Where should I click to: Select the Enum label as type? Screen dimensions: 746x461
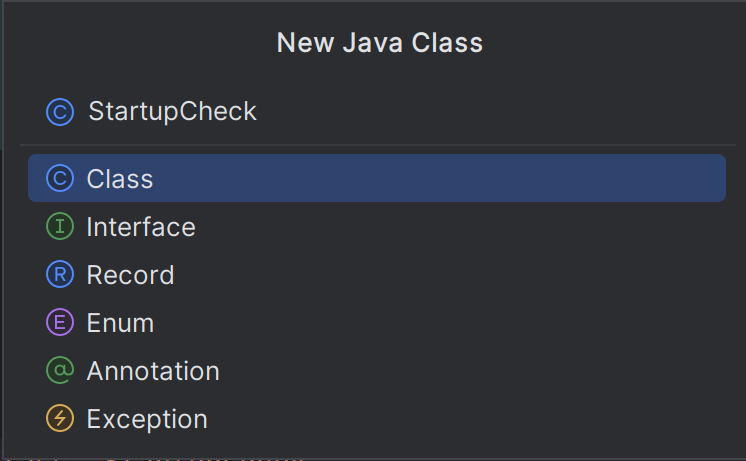pyautogui.click(x=120, y=323)
